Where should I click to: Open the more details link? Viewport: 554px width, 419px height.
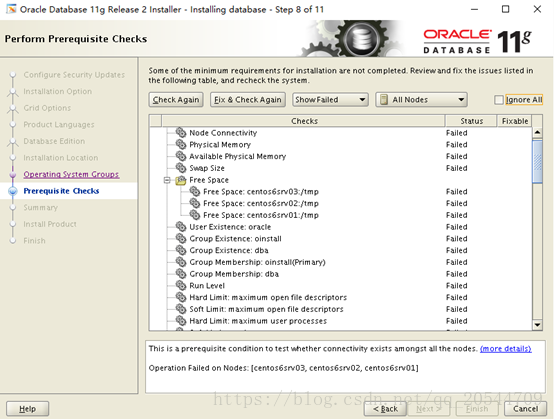click(506, 349)
